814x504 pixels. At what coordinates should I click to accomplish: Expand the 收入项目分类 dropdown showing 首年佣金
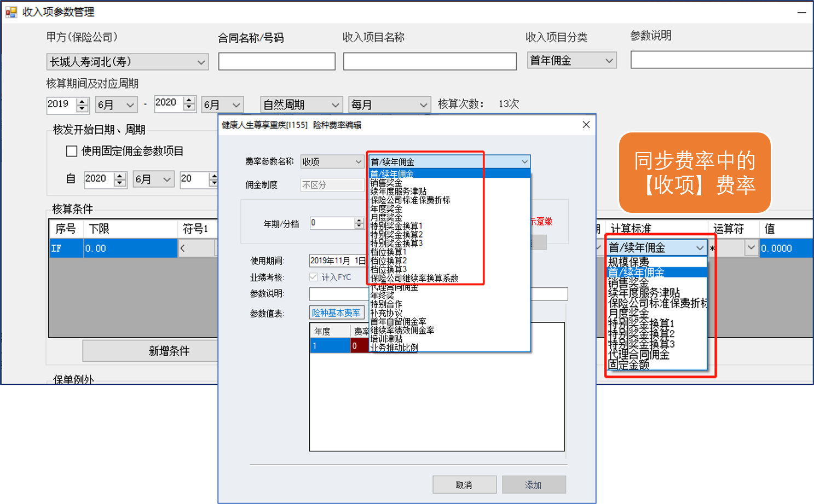click(x=609, y=61)
